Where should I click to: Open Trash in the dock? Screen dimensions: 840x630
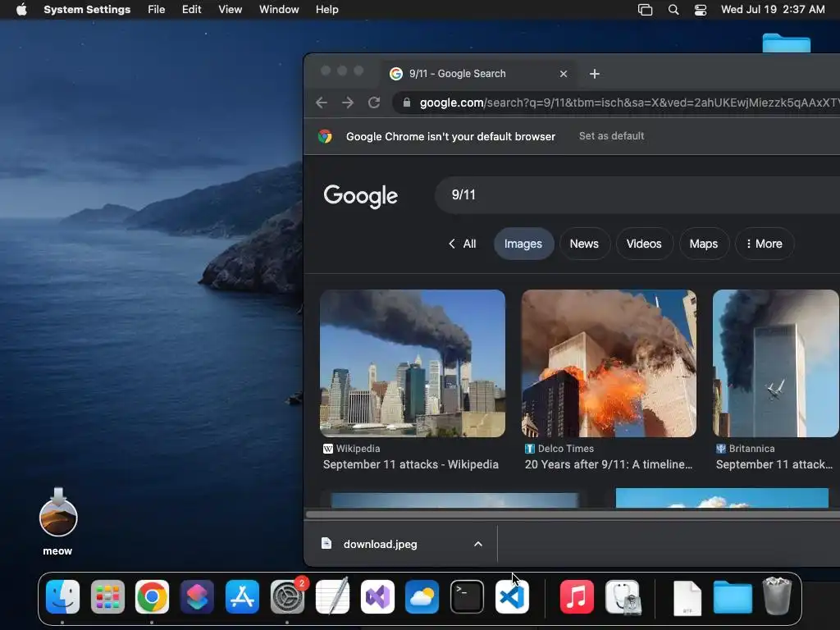pyautogui.click(x=777, y=596)
